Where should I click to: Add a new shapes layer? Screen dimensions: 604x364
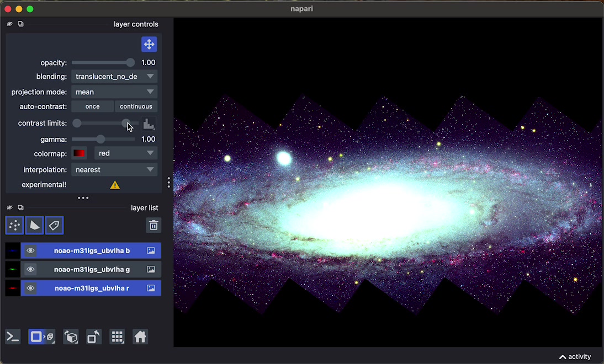[x=34, y=225]
